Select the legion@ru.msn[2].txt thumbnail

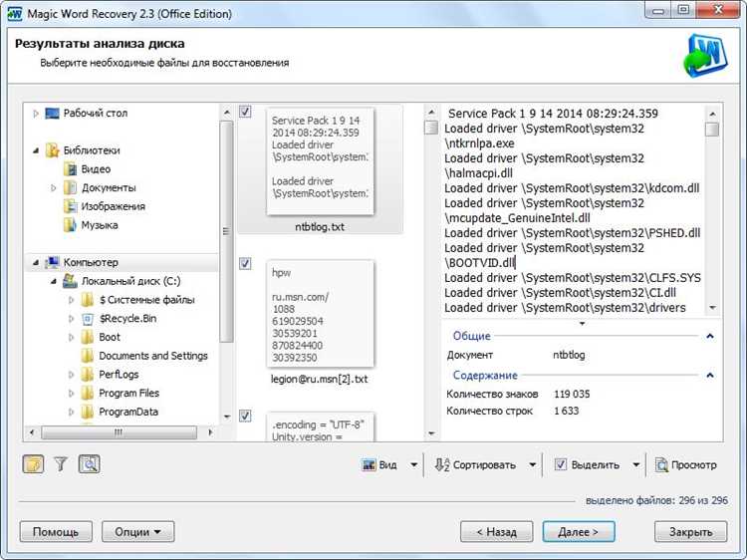(x=320, y=314)
